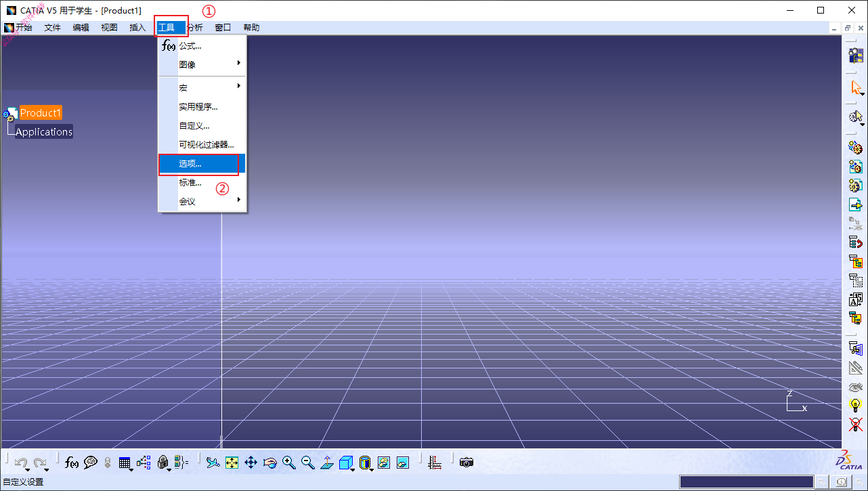Click the Graph Tree Reordering icon
This screenshot has height=491, width=868.
coord(856,261)
